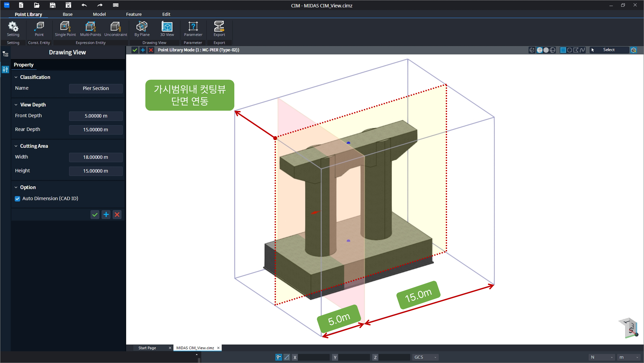The height and width of the screenshot is (363, 644).
Task: Open the tree panel icon in left sidebar
Action: pos(5,54)
